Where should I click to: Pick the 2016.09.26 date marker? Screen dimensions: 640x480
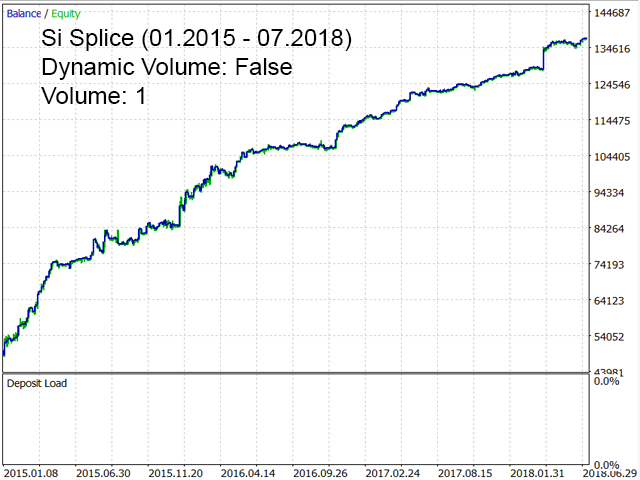point(322,472)
